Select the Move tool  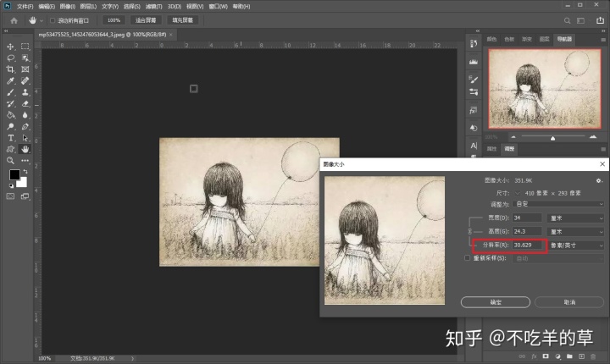pyautogui.click(x=10, y=47)
